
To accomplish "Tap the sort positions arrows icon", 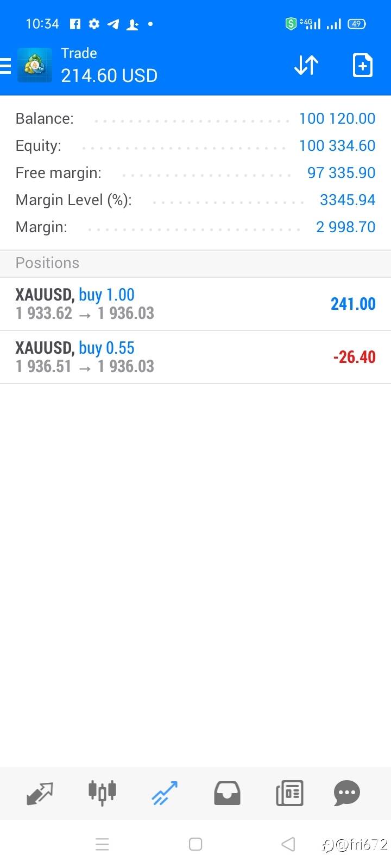I will click(x=306, y=66).
